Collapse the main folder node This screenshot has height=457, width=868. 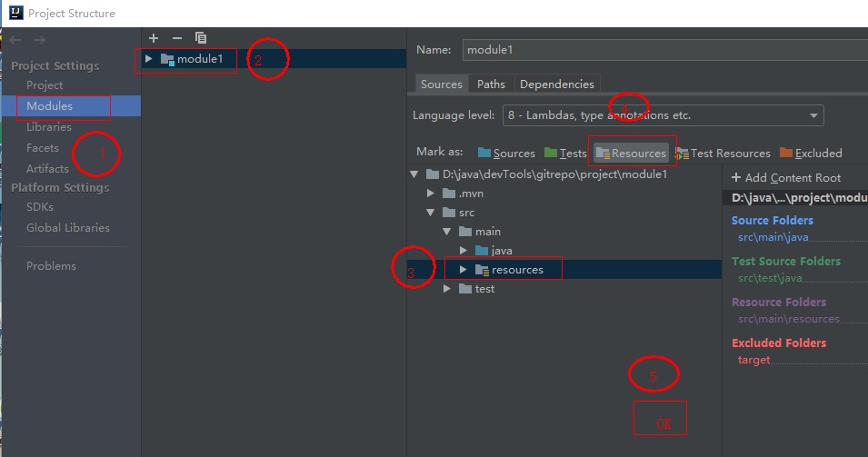coord(447,232)
